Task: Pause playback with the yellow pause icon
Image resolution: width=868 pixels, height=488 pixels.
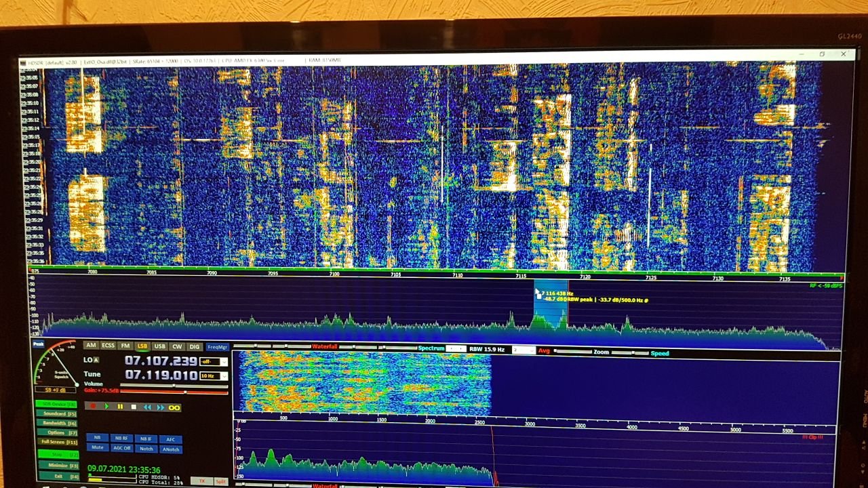Action: [120, 407]
